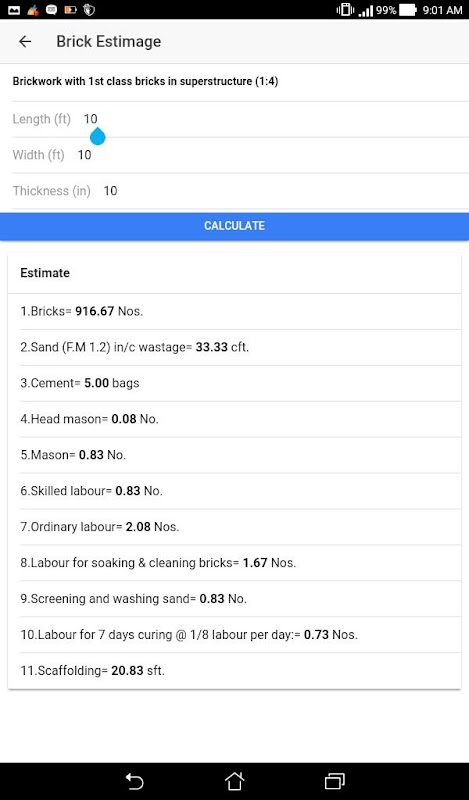Open recent apps overview icon
469x800 pixels.
pos(335,781)
